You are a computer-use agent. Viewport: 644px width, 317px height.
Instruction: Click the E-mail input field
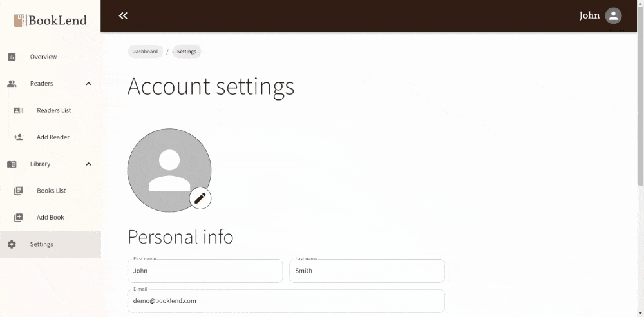point(287,301)
